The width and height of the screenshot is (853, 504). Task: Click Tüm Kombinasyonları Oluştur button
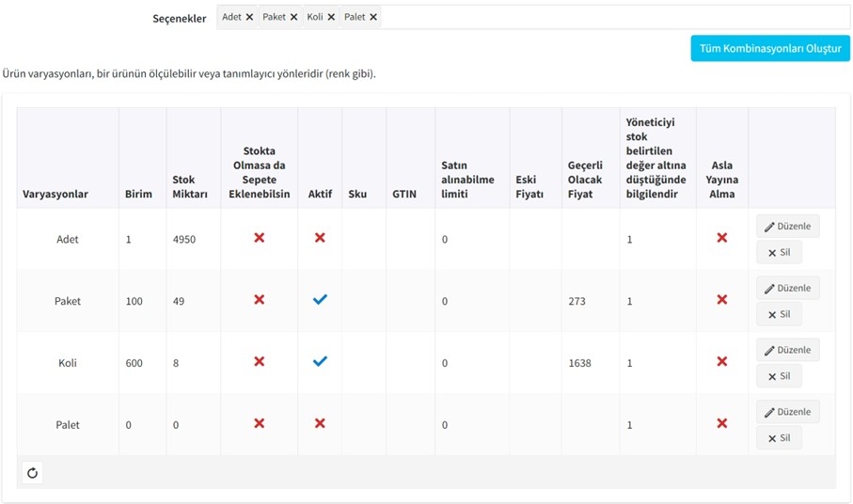tap(770, 48)
